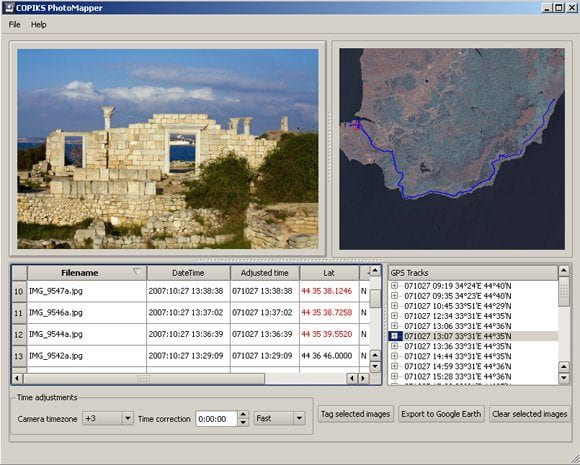Open the Fast mode dropdown
This screenshot has height=465, width=580.
point(299,418)
